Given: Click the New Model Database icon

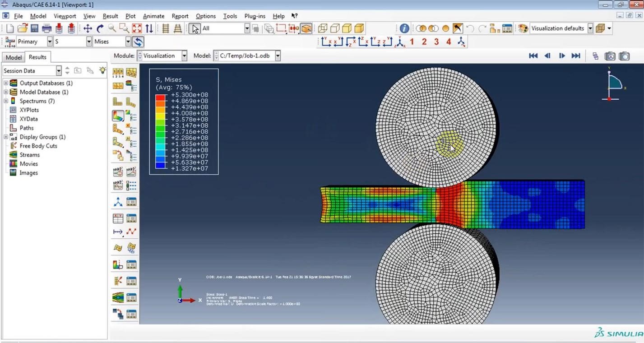Looking at the screenshot, I should click(10, 28).
